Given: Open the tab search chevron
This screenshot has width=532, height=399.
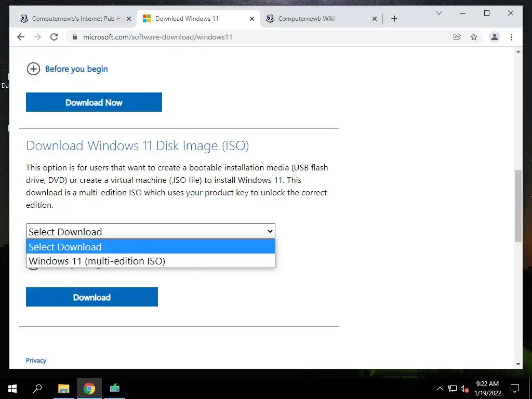Looking at the screenshot, I should tap(438, 13).
